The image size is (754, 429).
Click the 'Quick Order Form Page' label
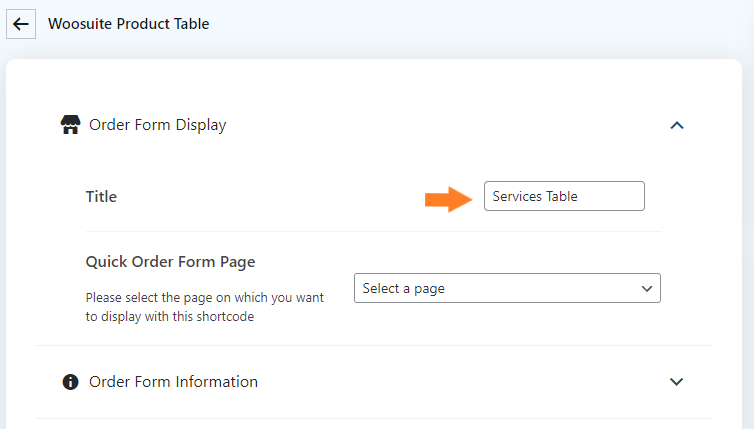[x=170, y=262]
